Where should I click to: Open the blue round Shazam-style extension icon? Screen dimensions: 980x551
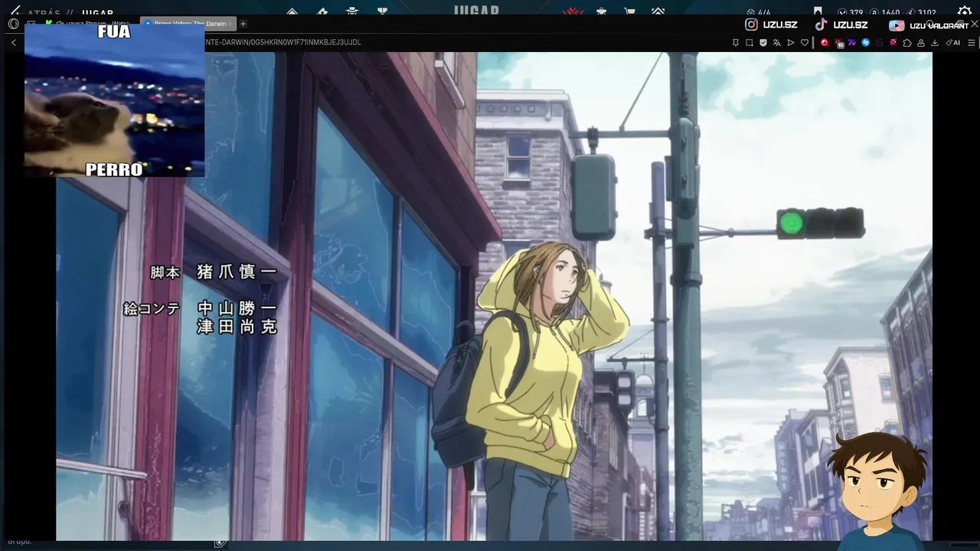click(x=866, y=43)
